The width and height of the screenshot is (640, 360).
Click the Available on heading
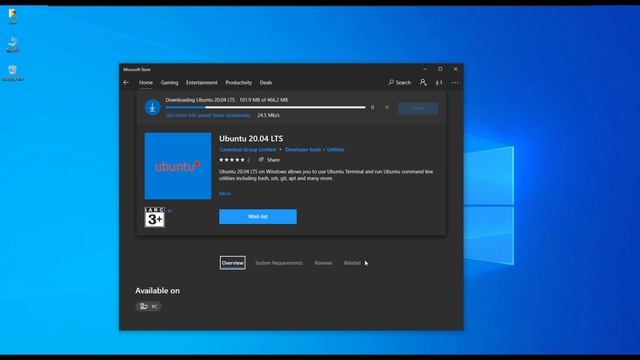tap(158, 291)
